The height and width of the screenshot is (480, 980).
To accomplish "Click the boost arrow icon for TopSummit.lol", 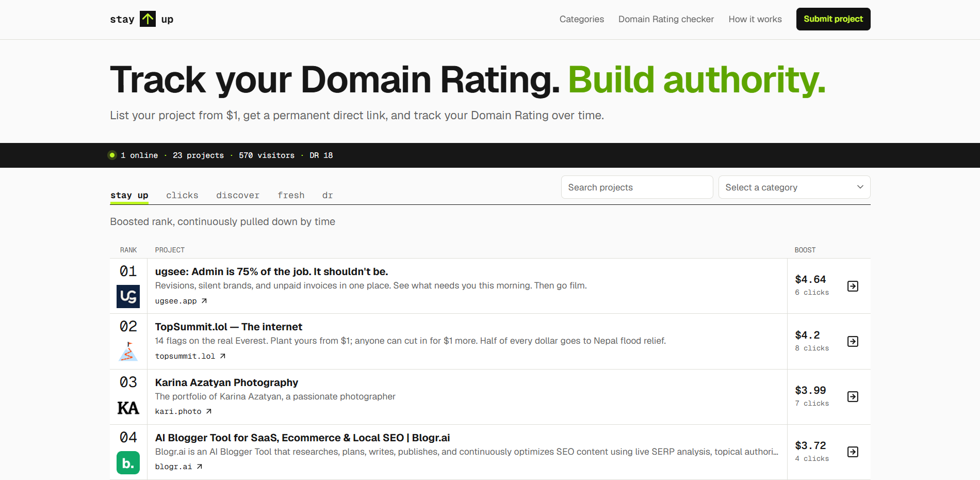I will (x=853, y=341).
